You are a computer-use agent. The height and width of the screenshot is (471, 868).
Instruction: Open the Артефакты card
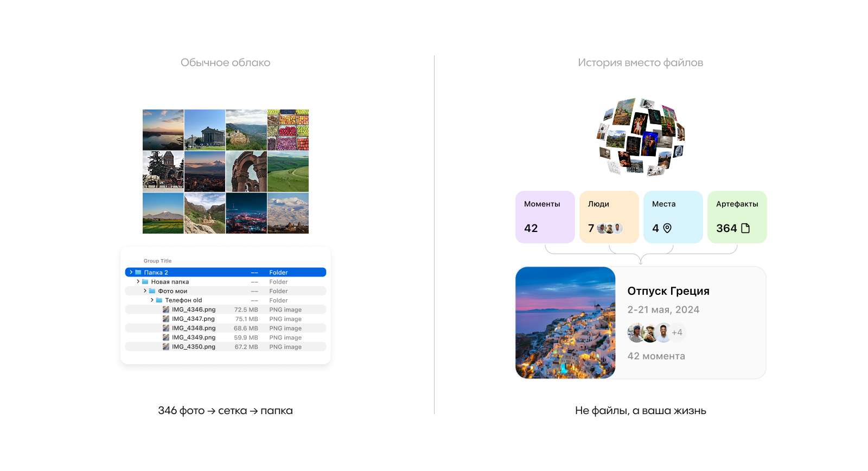(737, 217)
